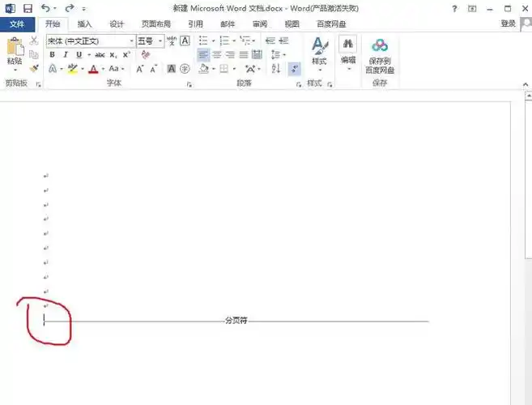Viewport: 532px width, 405px height.
Task: Cut selection with the scissors icon
Action: click(x=33, y=40)
